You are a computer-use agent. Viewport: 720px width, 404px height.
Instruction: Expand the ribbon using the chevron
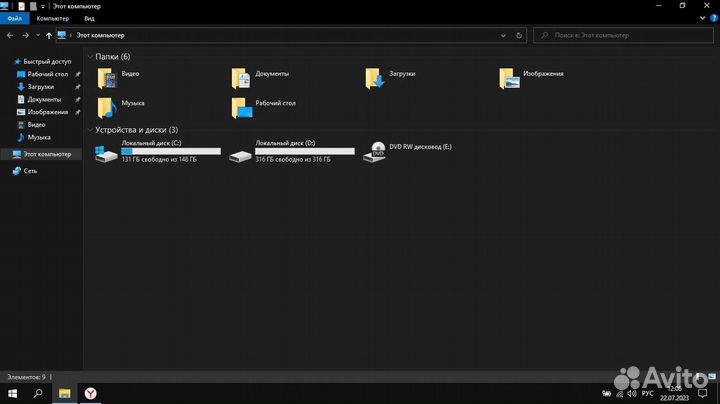click(x=700, y=18)
